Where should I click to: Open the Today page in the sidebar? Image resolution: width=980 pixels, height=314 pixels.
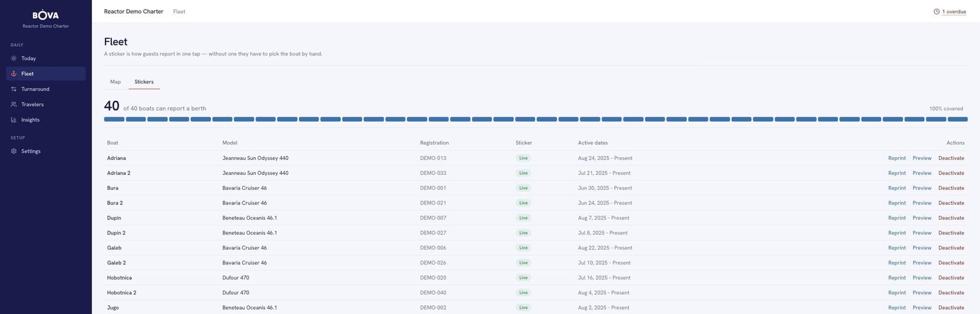click(x=46, y=58)
